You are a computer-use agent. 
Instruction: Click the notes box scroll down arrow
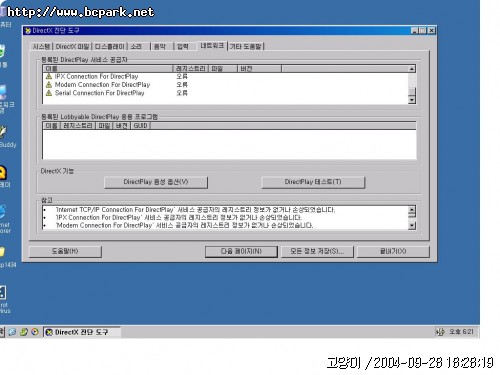(412, 226)
